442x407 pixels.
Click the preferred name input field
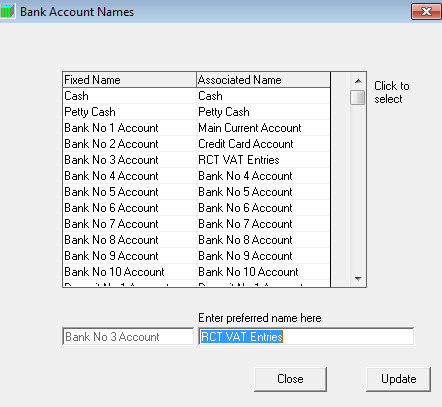pyautogui.click(x=306, y=336)
